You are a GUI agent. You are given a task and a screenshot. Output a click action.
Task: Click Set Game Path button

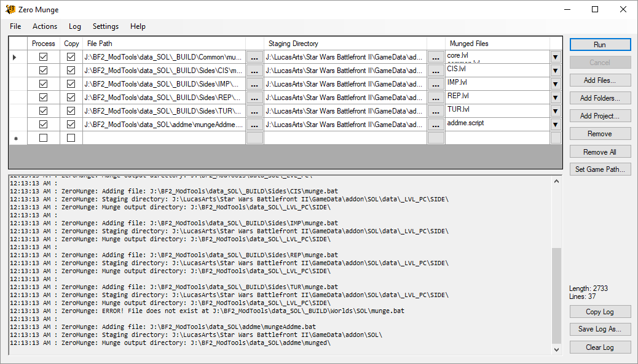(600, 169)
